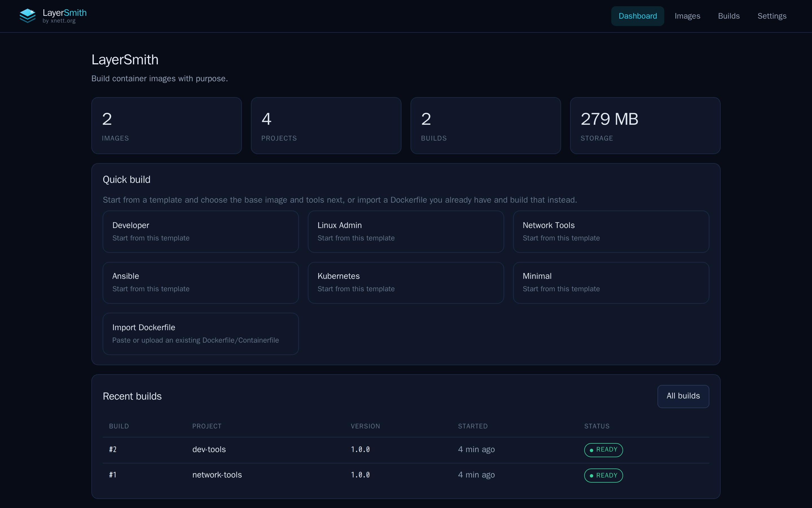Click version 1.0.0 in network-tools row
This screenshot has height=508, width=812.
pyautogui.click(x=360, y=475)
